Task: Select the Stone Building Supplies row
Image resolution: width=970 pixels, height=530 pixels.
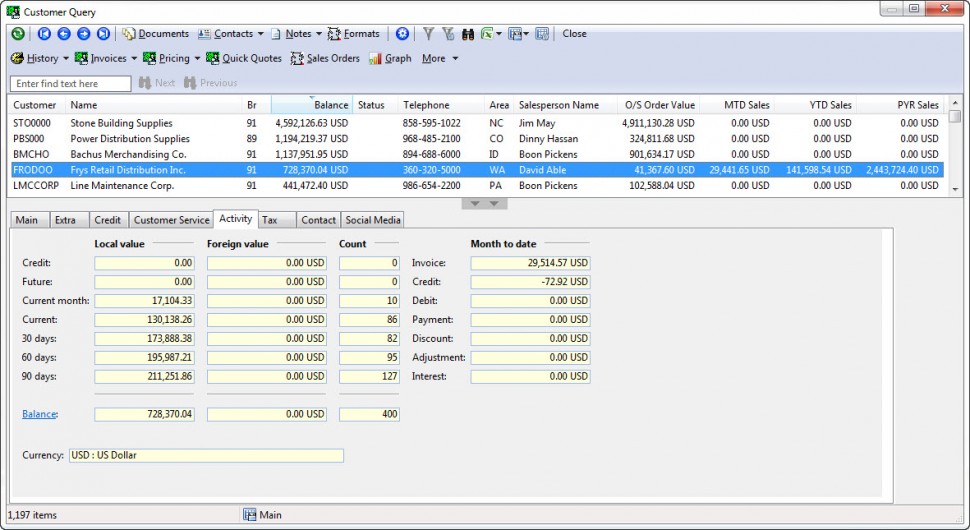Action: [x=476, y=123]
